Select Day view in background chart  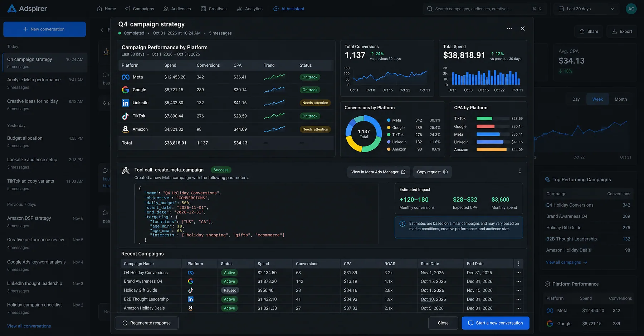[576, 99]
